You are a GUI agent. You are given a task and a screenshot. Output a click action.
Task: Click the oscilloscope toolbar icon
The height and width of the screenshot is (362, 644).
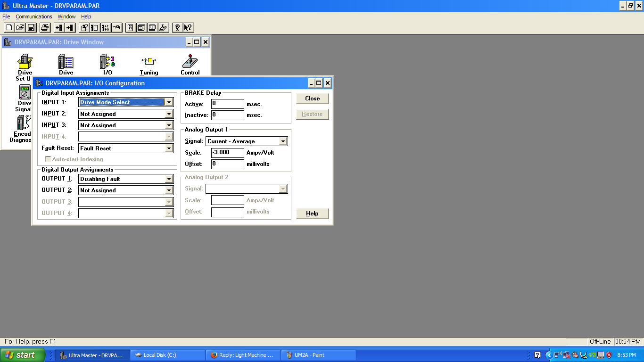[x=141, y=28]
